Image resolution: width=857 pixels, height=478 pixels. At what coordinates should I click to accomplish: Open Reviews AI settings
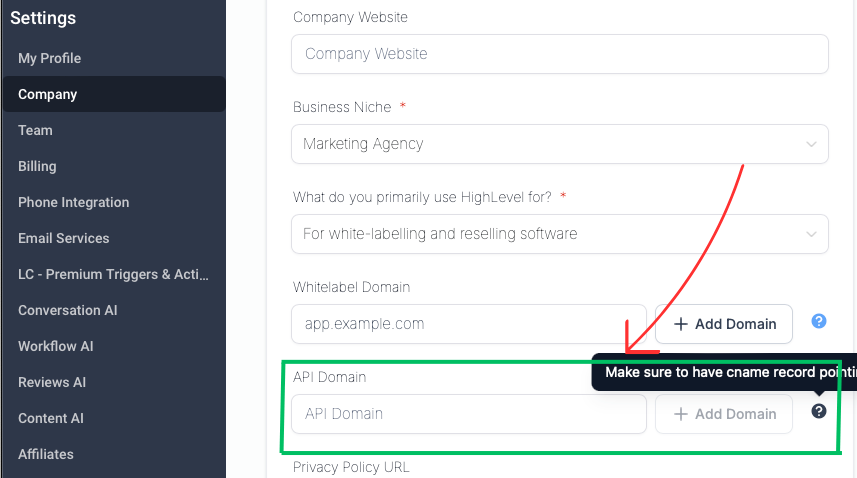[52, 382]
